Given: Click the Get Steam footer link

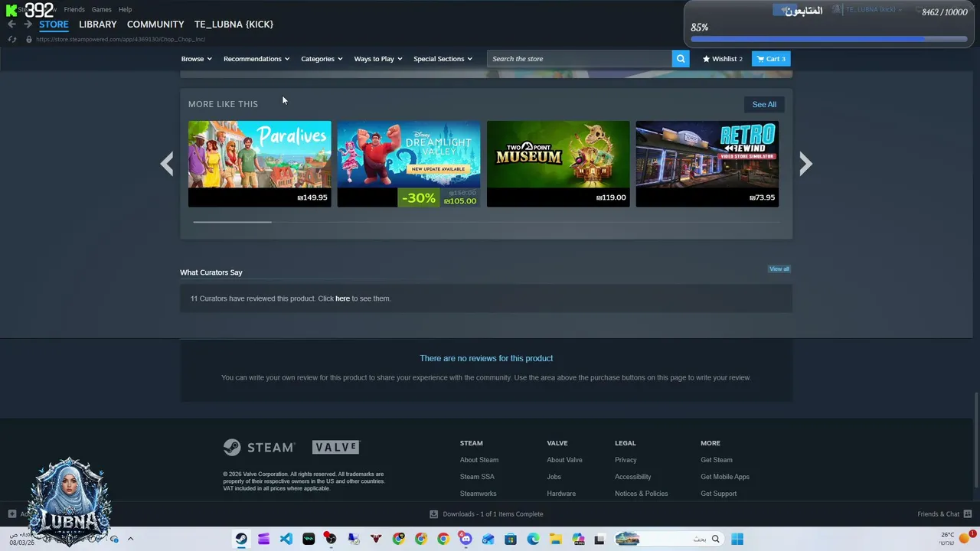Looking at the screenshot, I should [x=717, y=460].
